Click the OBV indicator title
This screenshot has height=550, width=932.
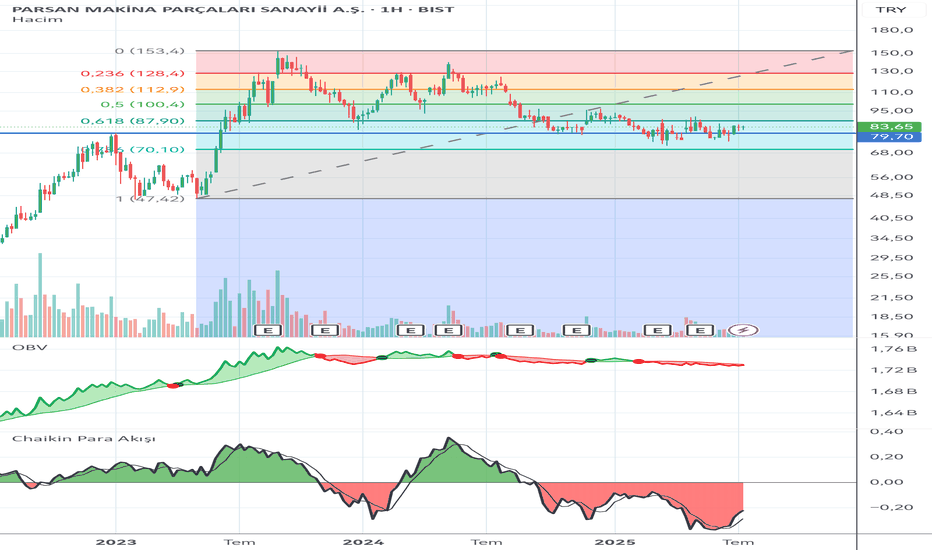(x=29, y=347)
